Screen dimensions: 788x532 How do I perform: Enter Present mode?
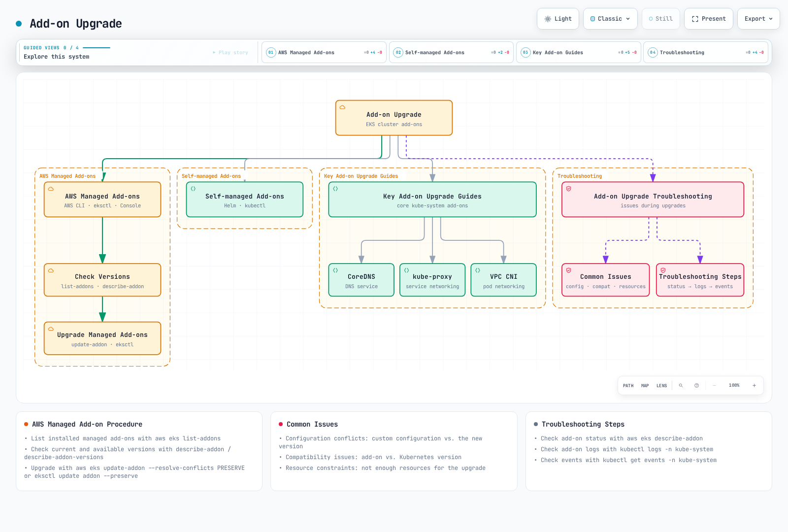[708, 19]
